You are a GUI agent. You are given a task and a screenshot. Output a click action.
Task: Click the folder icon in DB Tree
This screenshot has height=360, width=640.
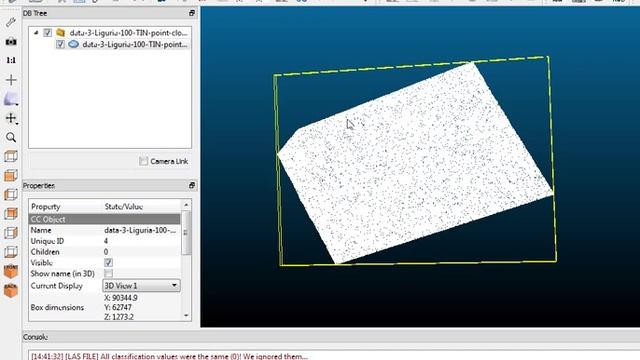tap(60, 32)
